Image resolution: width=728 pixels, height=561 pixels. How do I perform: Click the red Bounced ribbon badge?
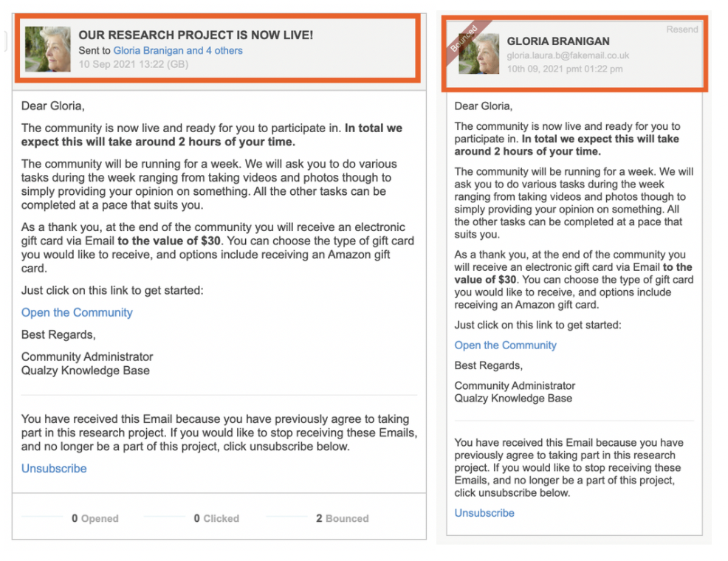[x=463, y=38]
